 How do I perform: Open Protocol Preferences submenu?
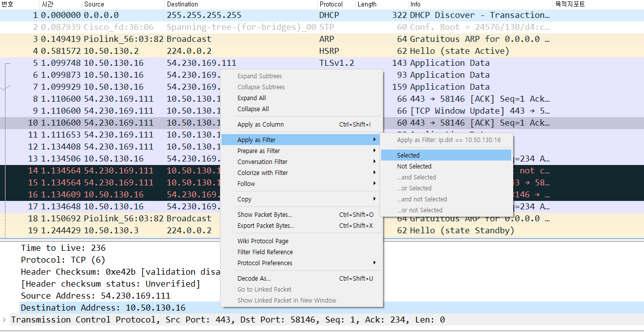pos(301,263)
